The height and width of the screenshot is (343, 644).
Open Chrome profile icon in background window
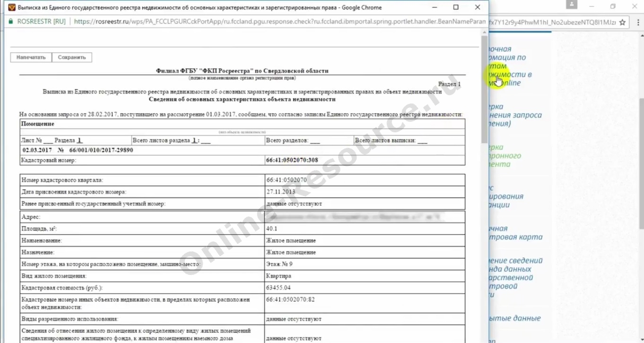point(573,4)
